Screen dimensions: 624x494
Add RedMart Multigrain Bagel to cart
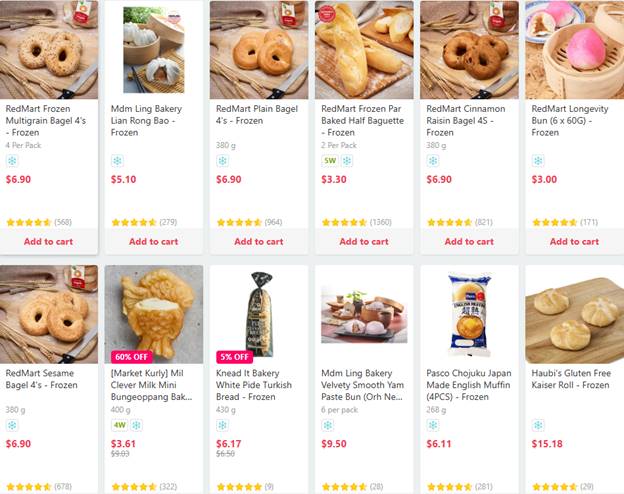[x=48, y=241]
